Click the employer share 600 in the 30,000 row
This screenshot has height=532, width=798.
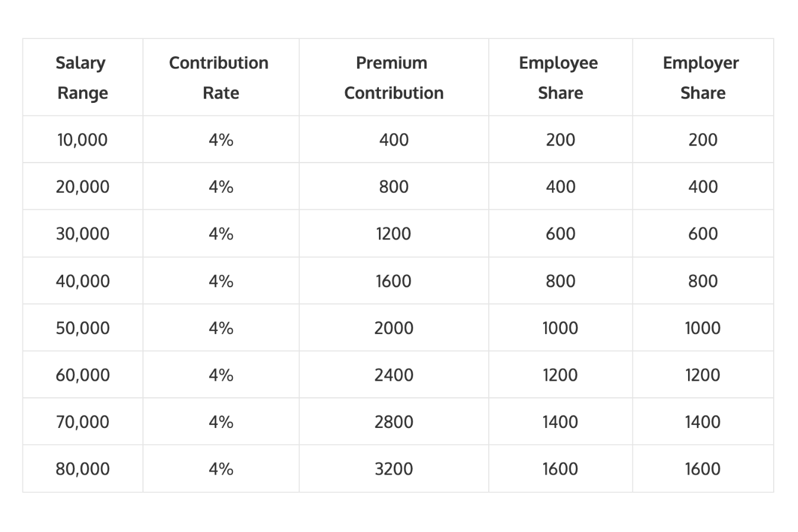702,233
